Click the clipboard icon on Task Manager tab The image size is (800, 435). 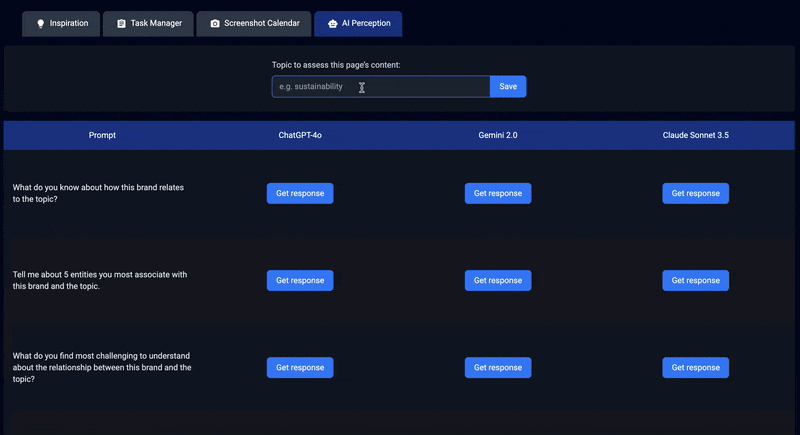121,23
